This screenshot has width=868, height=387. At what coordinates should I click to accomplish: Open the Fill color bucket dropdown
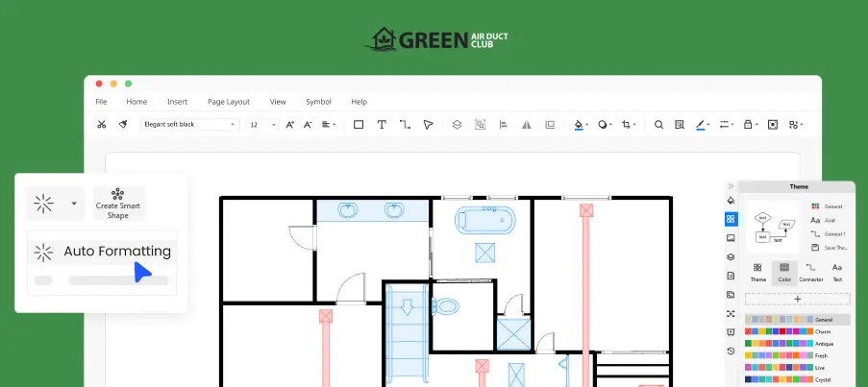click(x=581, y=125)
